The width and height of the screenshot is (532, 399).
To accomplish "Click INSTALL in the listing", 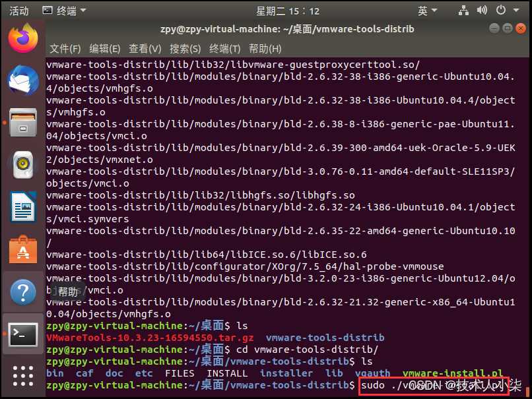I will (x=227, y=373).
